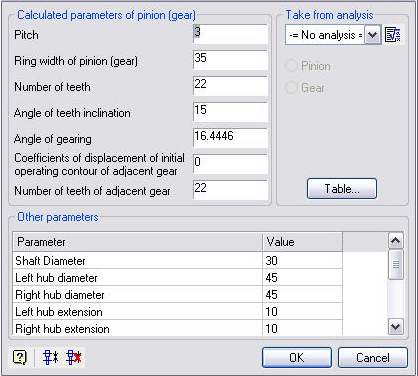Click the Angle of teeth inclination field
This screenshot has height=376, width=418.
230,112
